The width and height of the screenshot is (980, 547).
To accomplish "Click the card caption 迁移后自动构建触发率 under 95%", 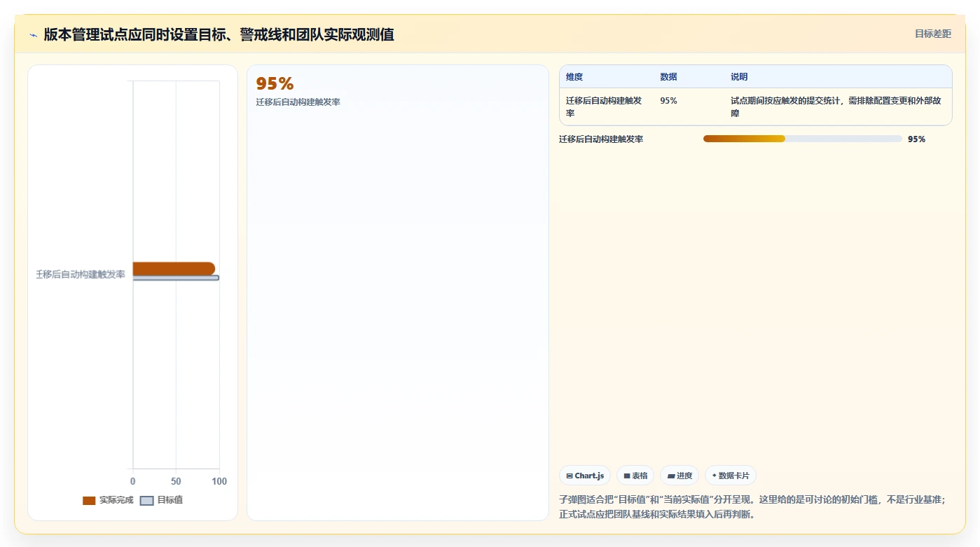I will 298,102.
